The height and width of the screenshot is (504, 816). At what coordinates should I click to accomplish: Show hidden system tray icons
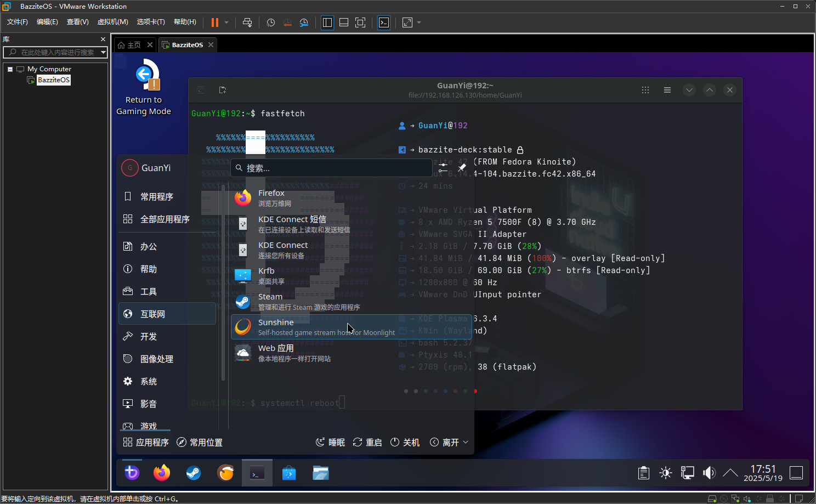click(x=730, y=473)
